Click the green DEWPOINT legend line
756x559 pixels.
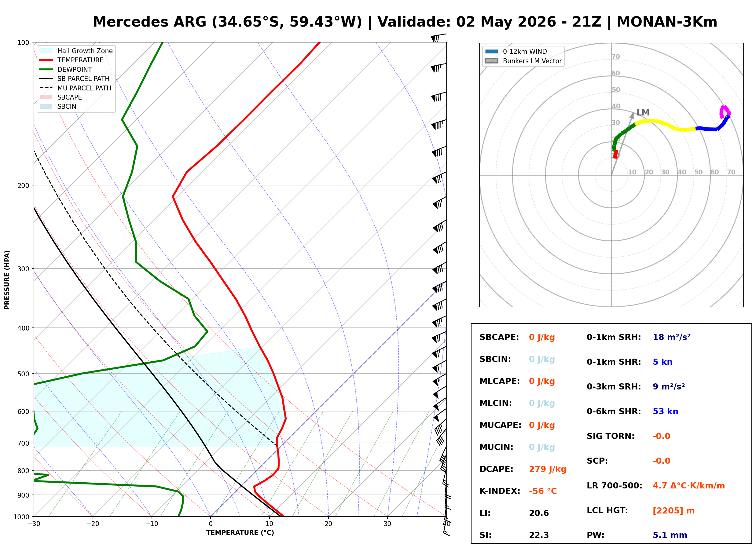tap(46, 69)
